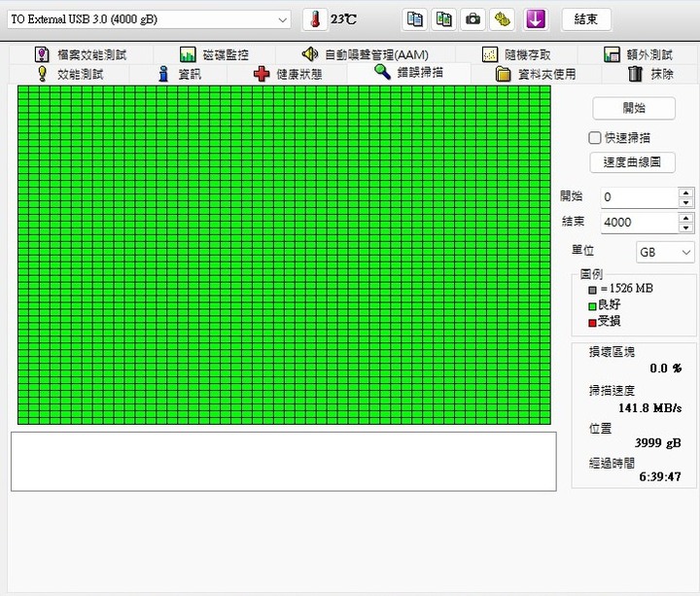Screen dimensions: 700x596
Task: Click the copy screenshot to clipboard icon
Action: [x=443, y=19]
